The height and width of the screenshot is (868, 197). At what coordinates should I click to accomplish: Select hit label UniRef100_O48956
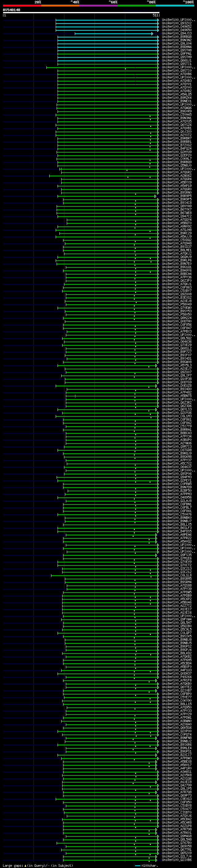tap(177, 497)
